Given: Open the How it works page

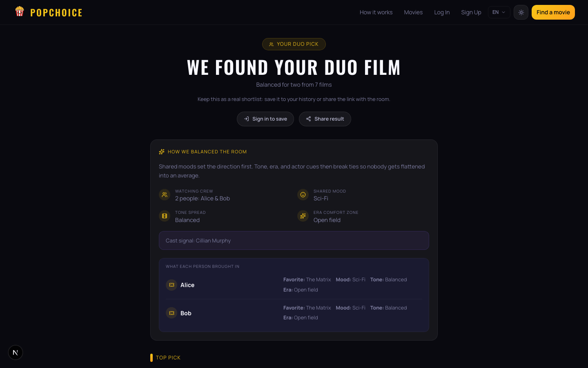Looking at the screenshot, I should (376, 12).
